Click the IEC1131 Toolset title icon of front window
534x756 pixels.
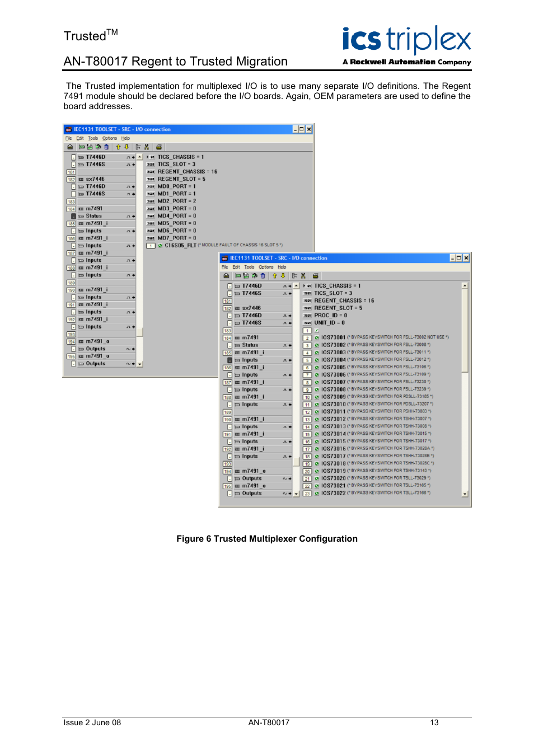point(224,258)
